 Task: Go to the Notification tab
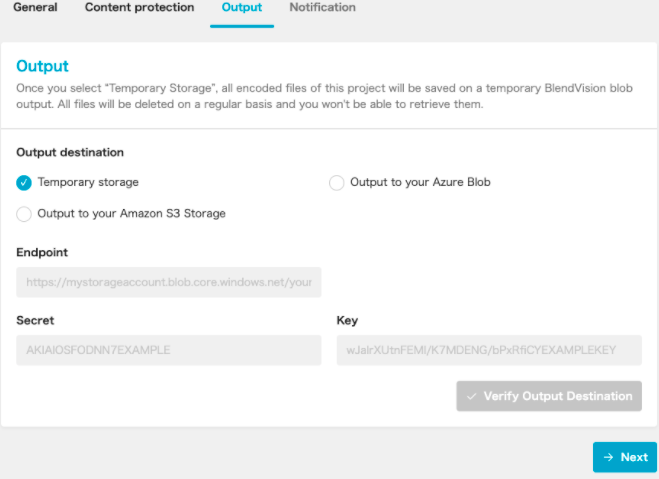click(x=322, y=8)
